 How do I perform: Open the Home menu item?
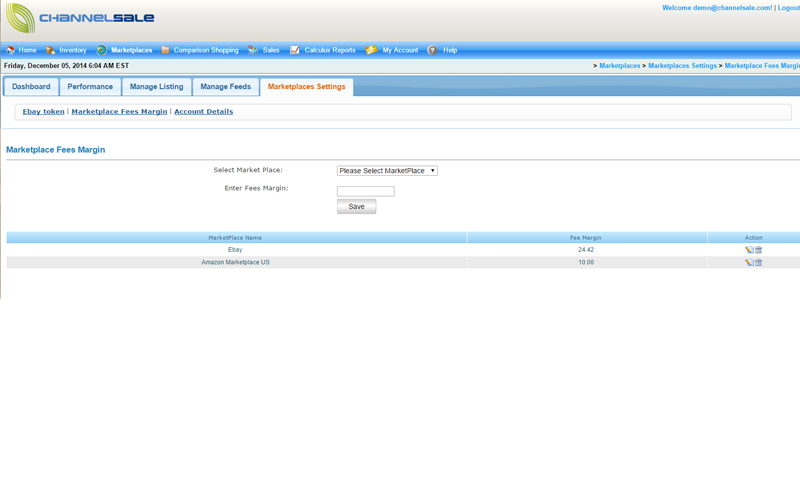27,50
